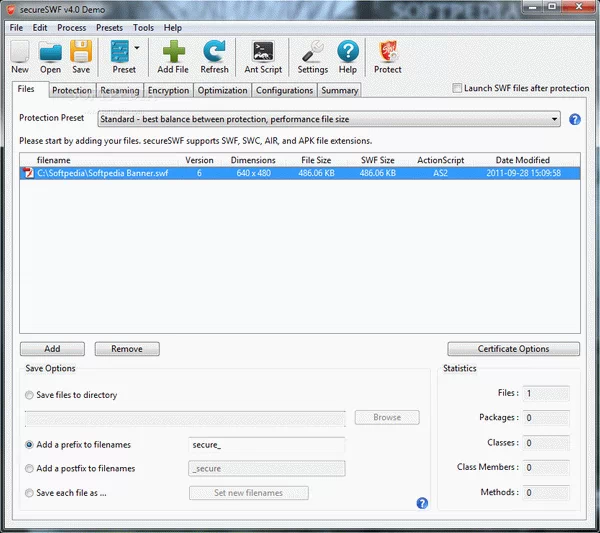600x533 pixels.
Task: Click the Classes statistics value field
Action: click(x=546, y=443)
